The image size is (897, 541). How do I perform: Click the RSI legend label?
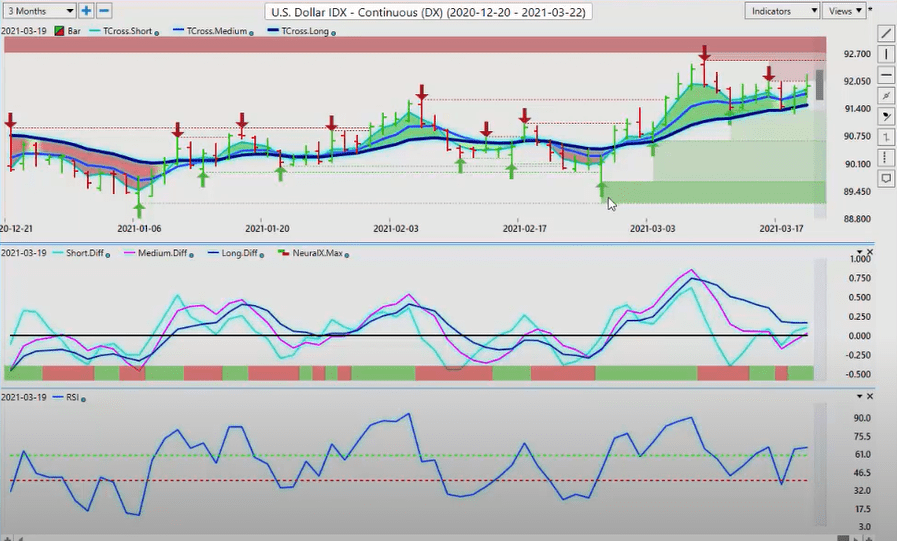(72, 397)
